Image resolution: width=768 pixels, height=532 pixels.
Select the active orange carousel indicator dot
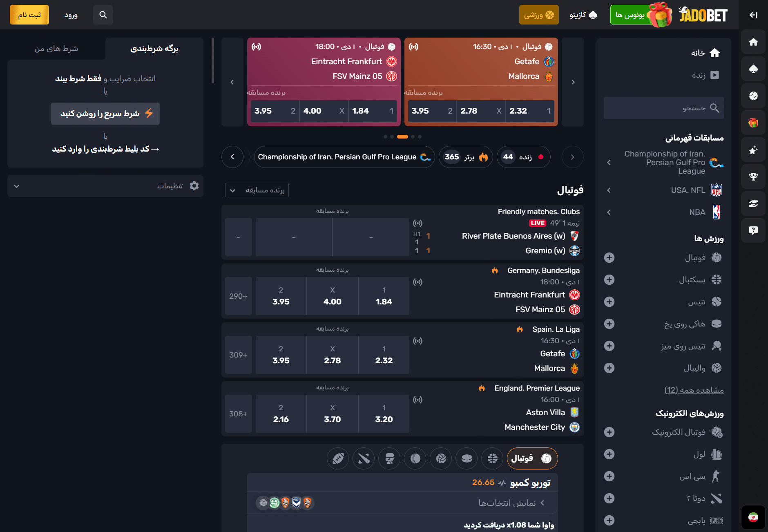click(402, 137)
